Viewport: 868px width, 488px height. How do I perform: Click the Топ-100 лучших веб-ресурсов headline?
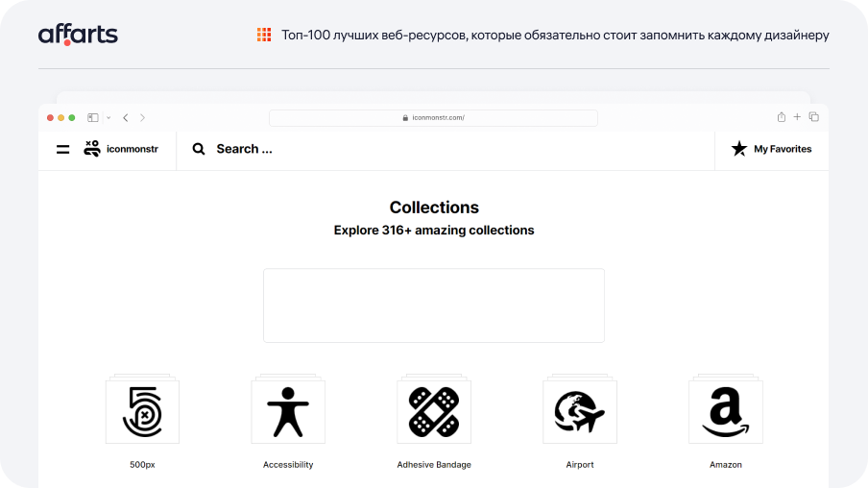click(555, 35)
